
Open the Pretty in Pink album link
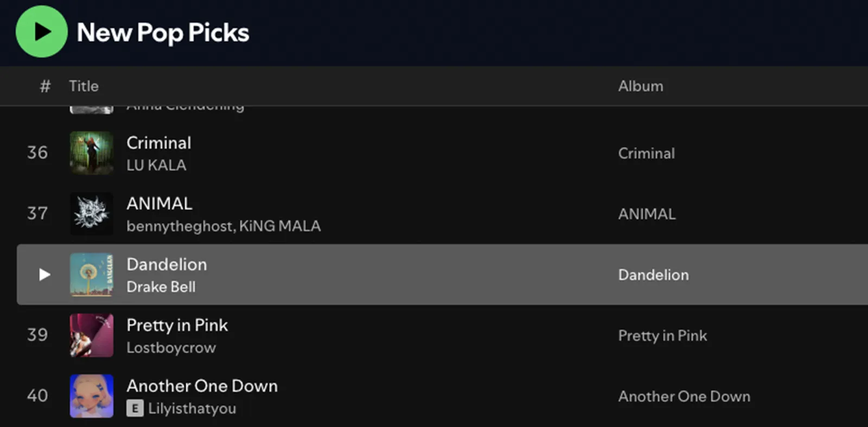click(662, 336)
